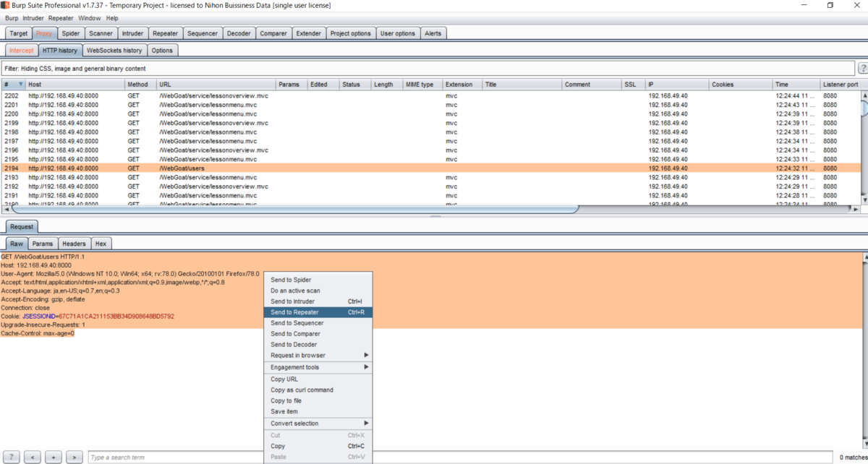Choose Send to Intruder in context menu
Screen dimensions: 868x464
318,301
